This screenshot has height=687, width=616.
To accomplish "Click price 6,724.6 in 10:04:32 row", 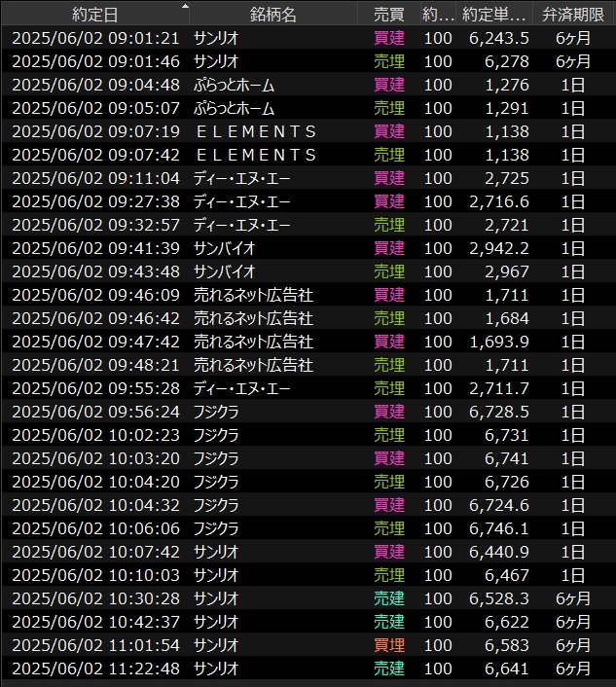I will pos(499,505).
